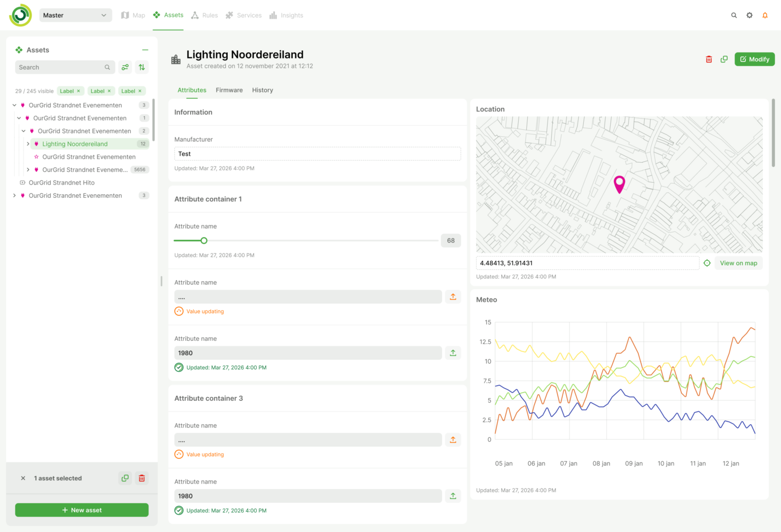Click the upload icon for container 1 updating value

(453, 297)
